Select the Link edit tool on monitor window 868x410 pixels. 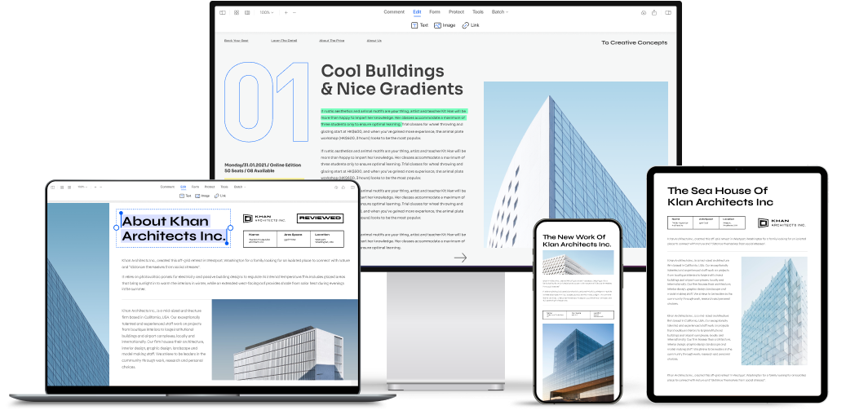coord(471,25)
